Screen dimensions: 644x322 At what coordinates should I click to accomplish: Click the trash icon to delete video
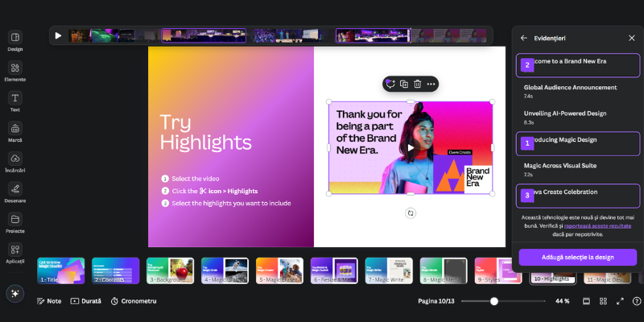tap(417, 84)
